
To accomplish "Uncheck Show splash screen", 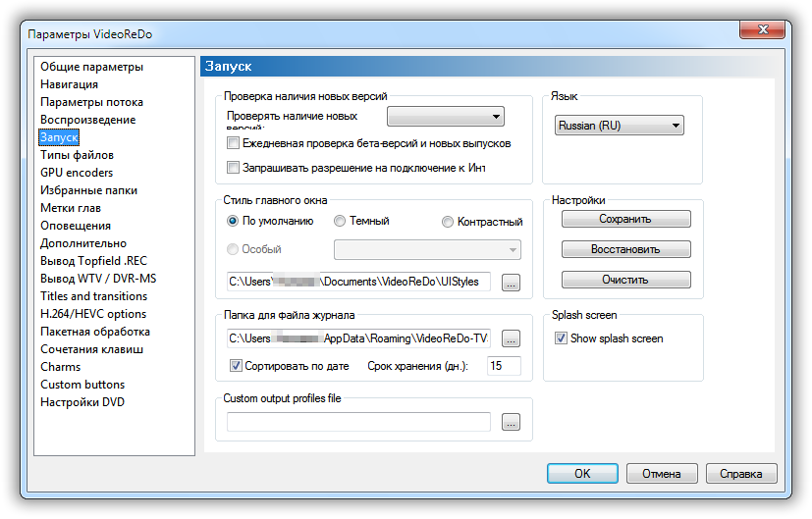I will [561, 338].
